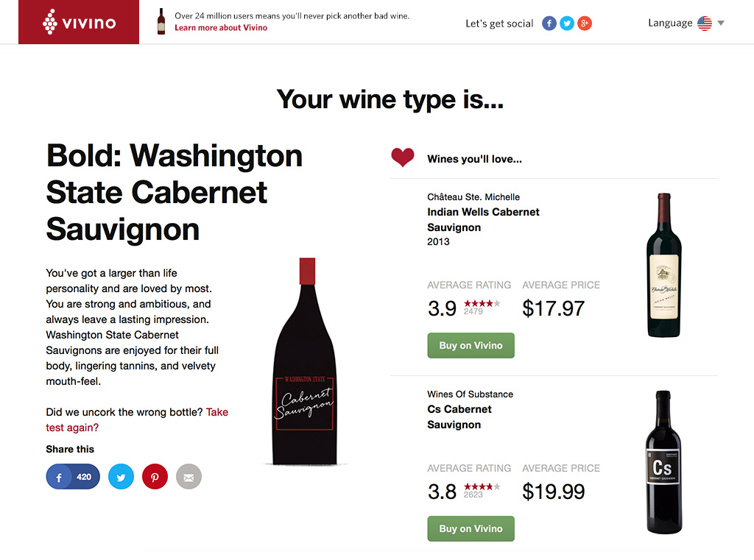Share result on Facebook with 420 count

click(x=73, y=476)
